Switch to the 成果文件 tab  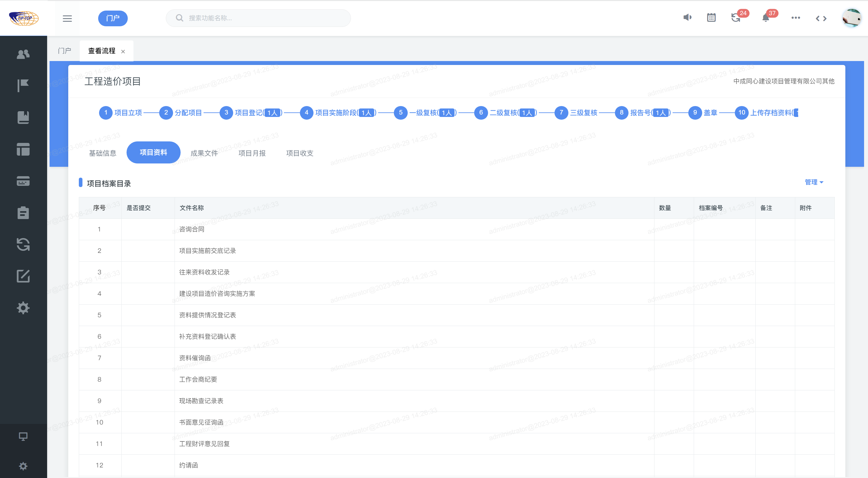[204, 153]
